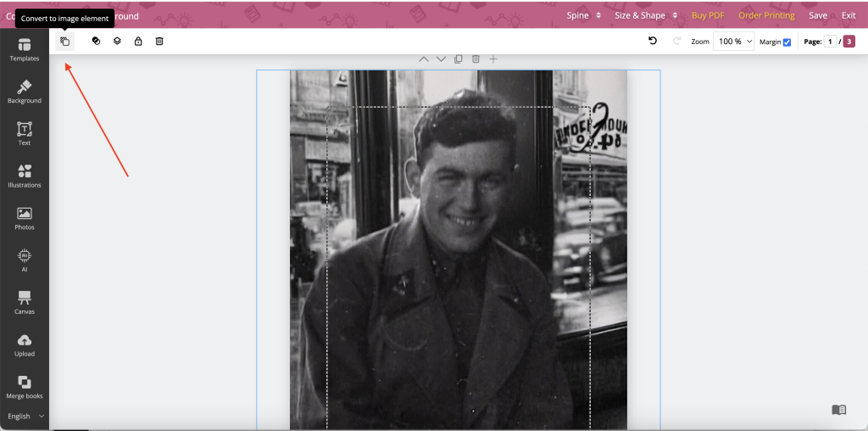Click the Exit button
Screen dimensions: 868x431
coord(849,15)
